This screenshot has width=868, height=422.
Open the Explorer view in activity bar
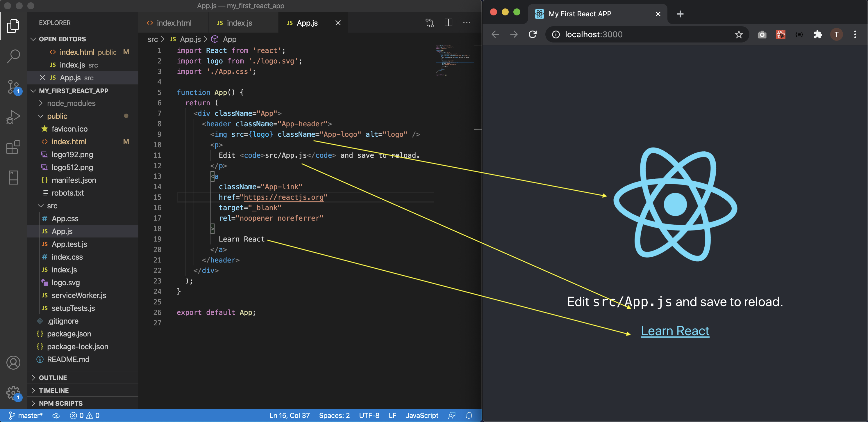13,26
